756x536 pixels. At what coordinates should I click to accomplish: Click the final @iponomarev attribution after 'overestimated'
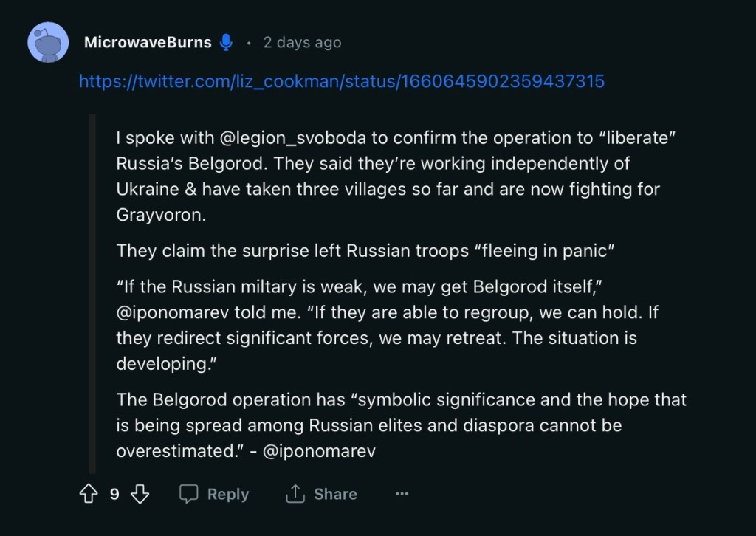coord(319,450)
